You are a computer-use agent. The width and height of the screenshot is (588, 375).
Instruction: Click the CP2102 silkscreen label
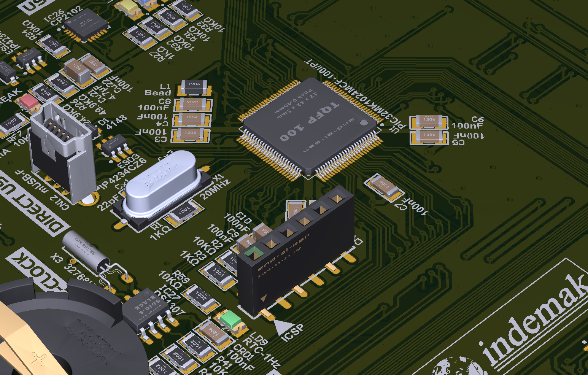coord(67,16)
